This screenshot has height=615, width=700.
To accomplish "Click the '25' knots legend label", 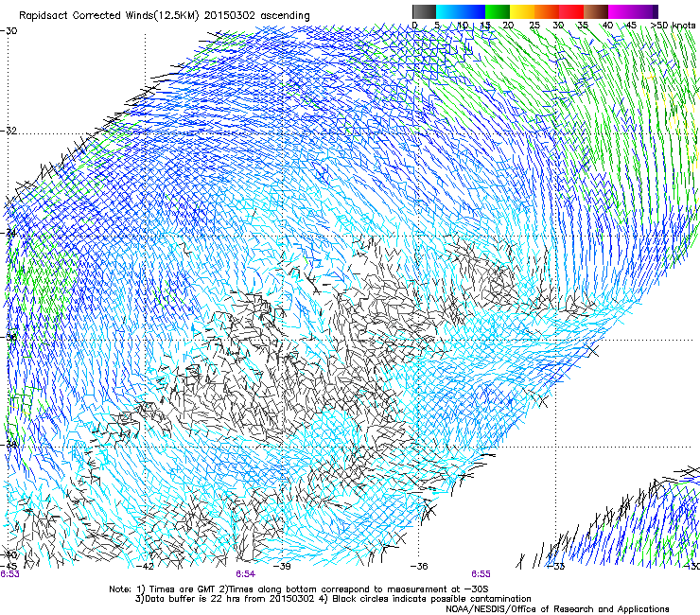I will point(534,26).
